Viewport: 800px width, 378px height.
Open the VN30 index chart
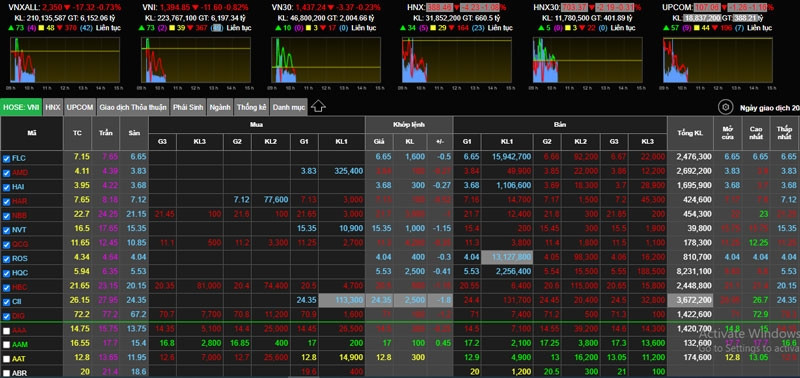pyautogui.click(x=326, y=60)
